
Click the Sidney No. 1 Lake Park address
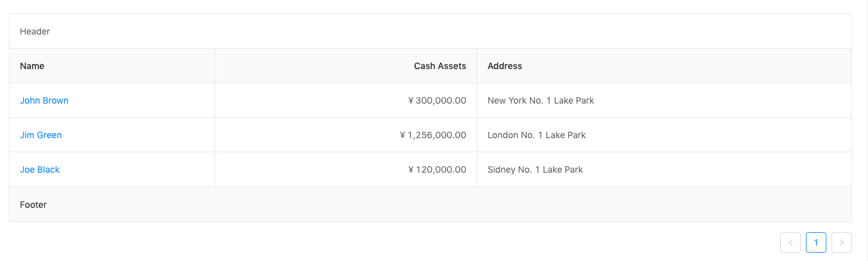pos(535,170)
